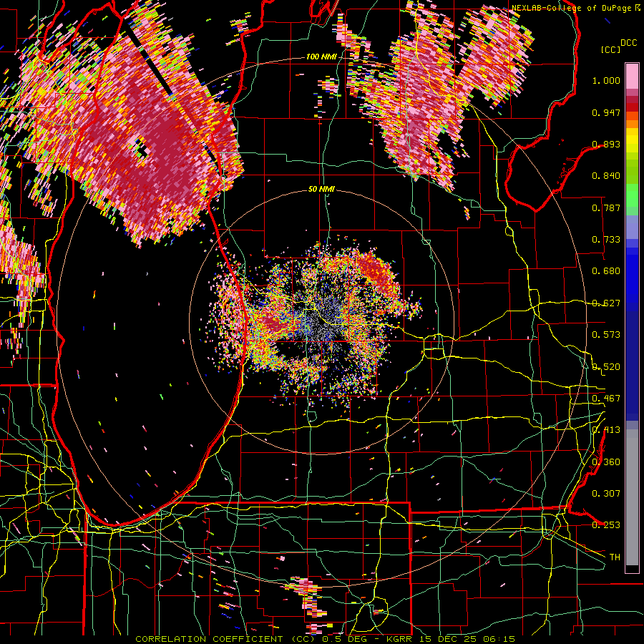Pick the yellow segment of the color bar
This screenshot has height=644, width=644.
pos(632,140)
